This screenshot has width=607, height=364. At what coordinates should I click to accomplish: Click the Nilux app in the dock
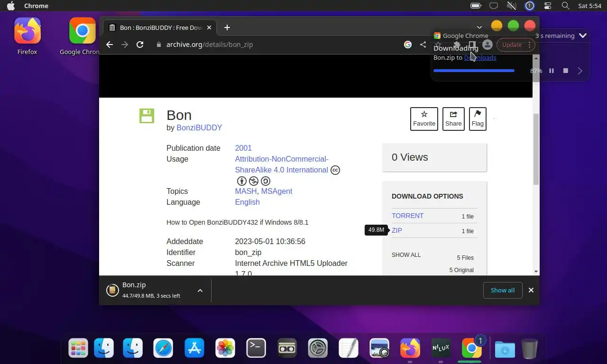(x=441, y=349)
